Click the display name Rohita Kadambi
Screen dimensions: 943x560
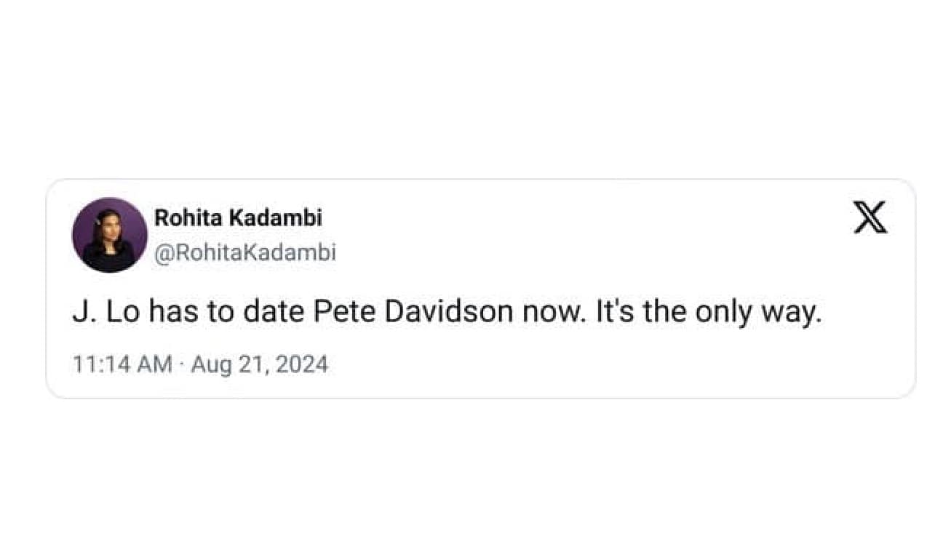(x=238, y=217)
